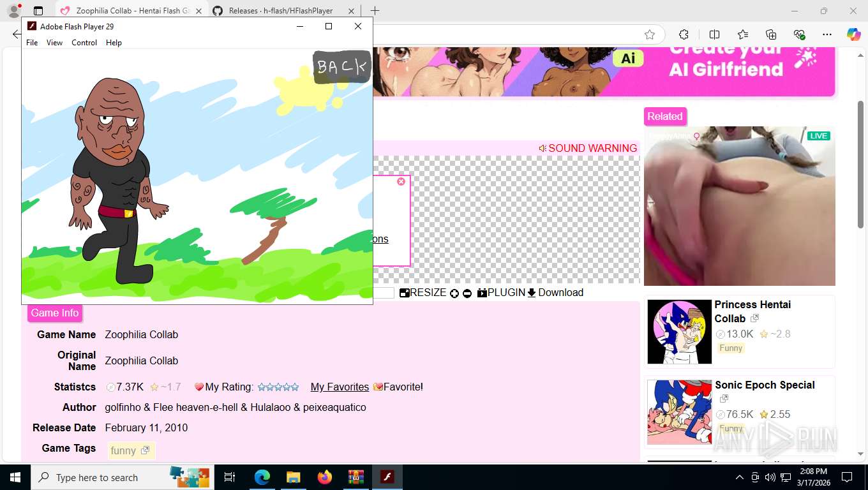This screenshot has height=490, width=868.
Task: Add this page to favorites star
Action: tap(650, 34)
